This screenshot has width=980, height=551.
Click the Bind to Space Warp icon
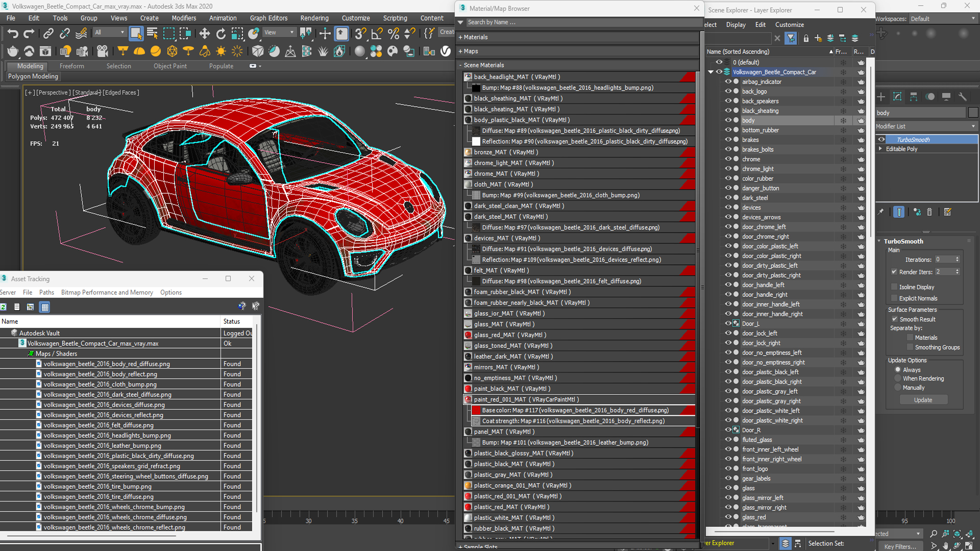pyautogui.click(x=81, y=34)
